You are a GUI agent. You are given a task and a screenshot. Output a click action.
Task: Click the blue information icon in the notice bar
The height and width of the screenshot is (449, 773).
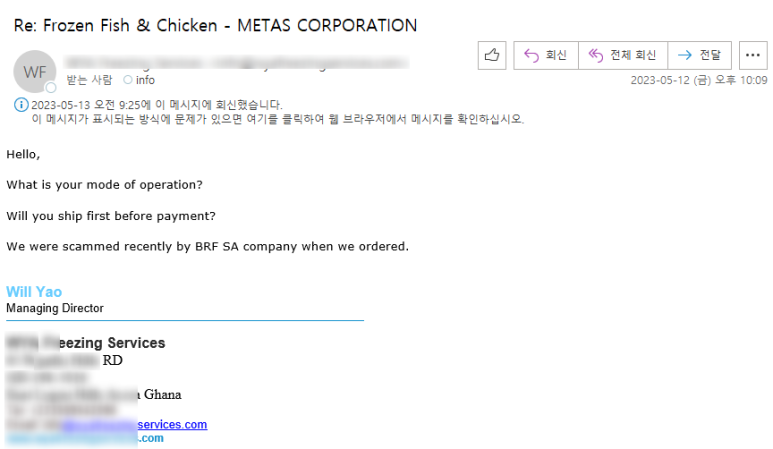coord(21,104)
